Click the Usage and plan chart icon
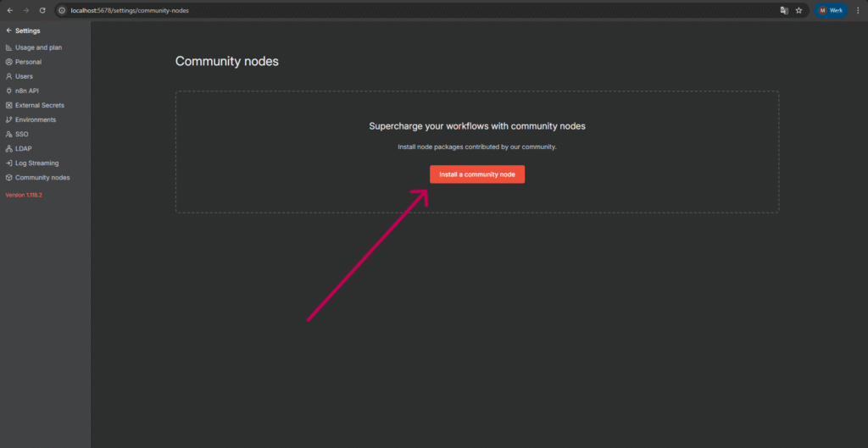 click(x=8, y=47)
